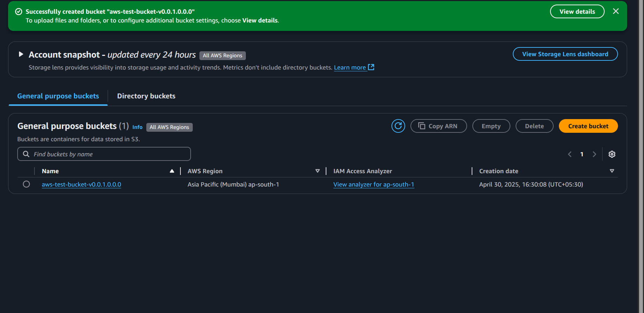
Task: Go to next page of buckets
Action: (594, 154)
